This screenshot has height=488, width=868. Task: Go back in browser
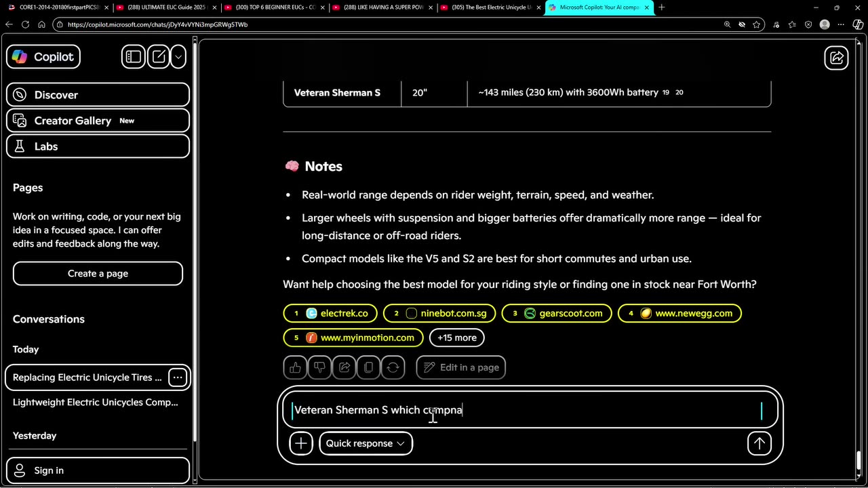point(9,24)
